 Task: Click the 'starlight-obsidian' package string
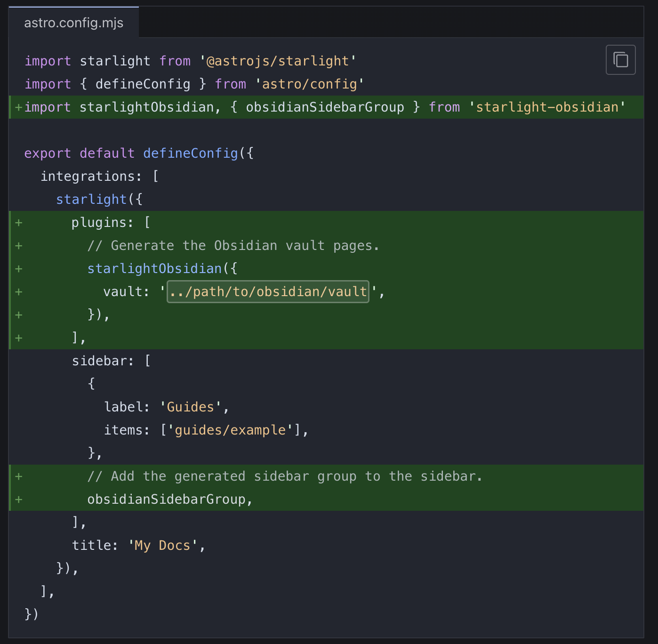[x=546, y=107]
